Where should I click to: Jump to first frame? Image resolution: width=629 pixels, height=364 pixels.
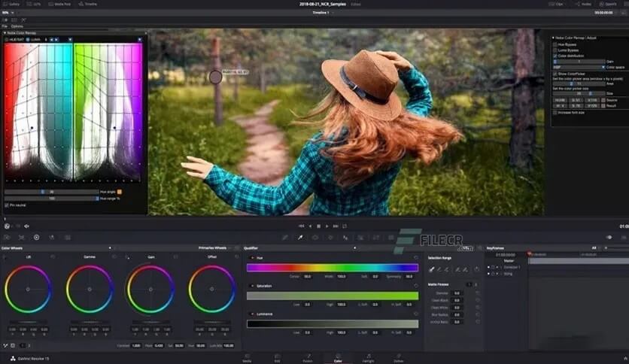301,226
